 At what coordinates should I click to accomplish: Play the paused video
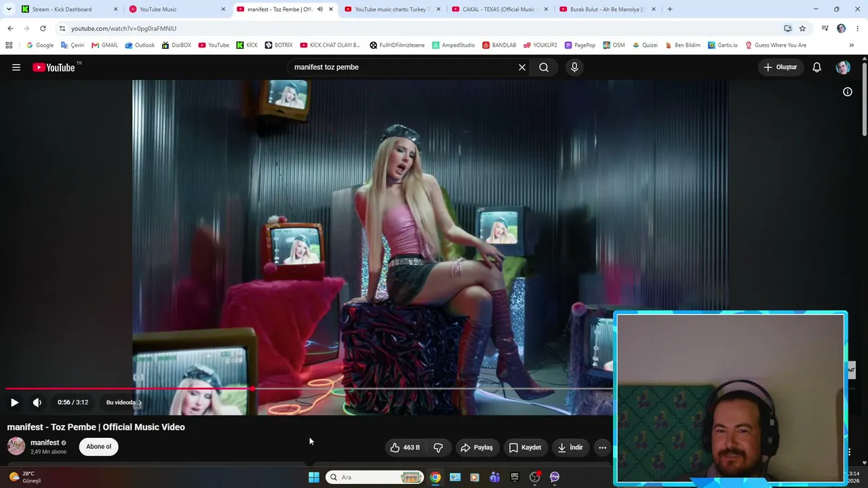coord(14,403)
